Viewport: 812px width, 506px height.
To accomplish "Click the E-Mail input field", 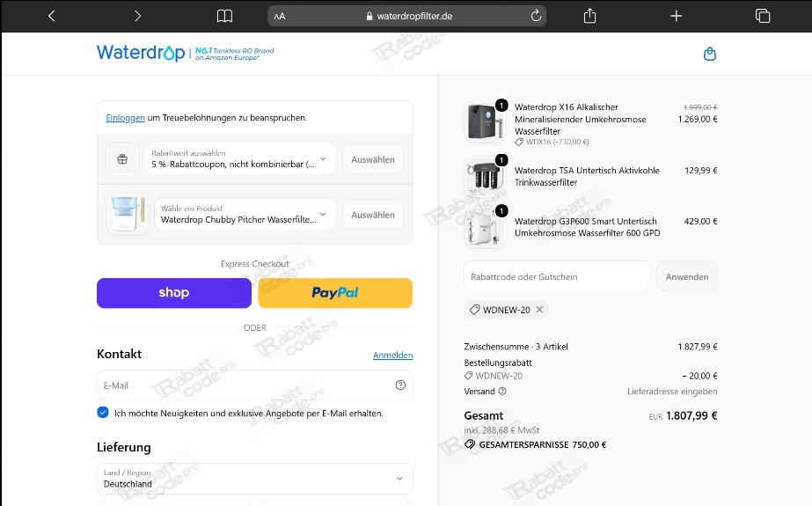I will click(255, 385).
